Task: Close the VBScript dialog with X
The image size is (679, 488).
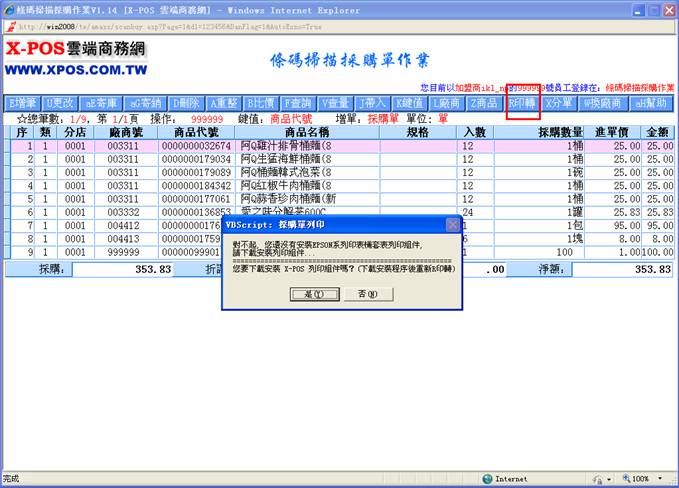Action: pos(453,225)
